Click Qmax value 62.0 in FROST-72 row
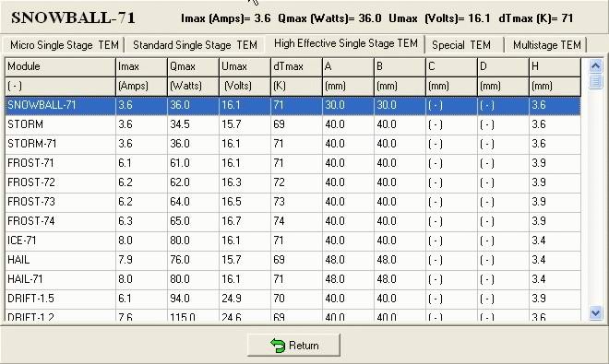This screenshot has height=364, width=609. coord(180,182)
